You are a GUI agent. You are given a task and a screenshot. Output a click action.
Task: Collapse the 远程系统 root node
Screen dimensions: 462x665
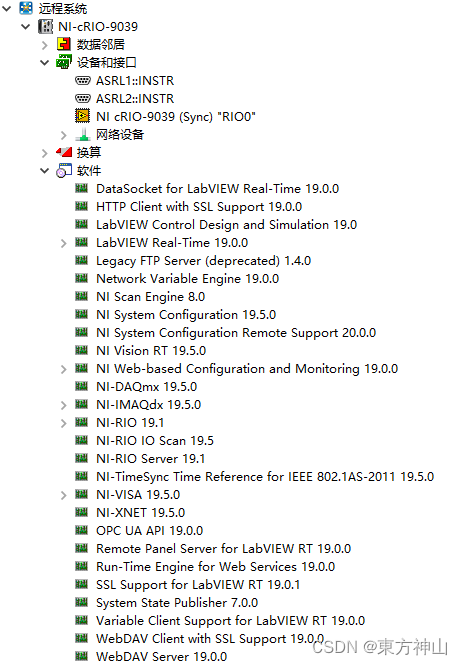[x=7, y=8]
